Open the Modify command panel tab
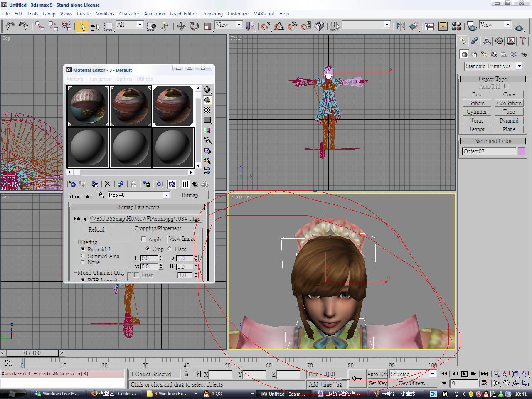This screenshot has height=399, width=532. pos(475,41)
